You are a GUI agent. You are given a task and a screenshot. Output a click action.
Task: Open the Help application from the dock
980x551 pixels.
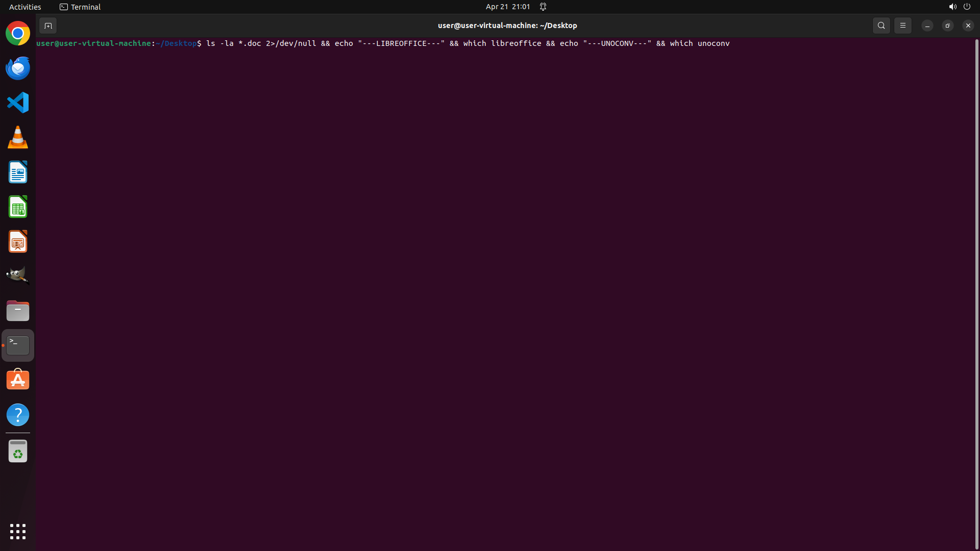pos(18,415)
